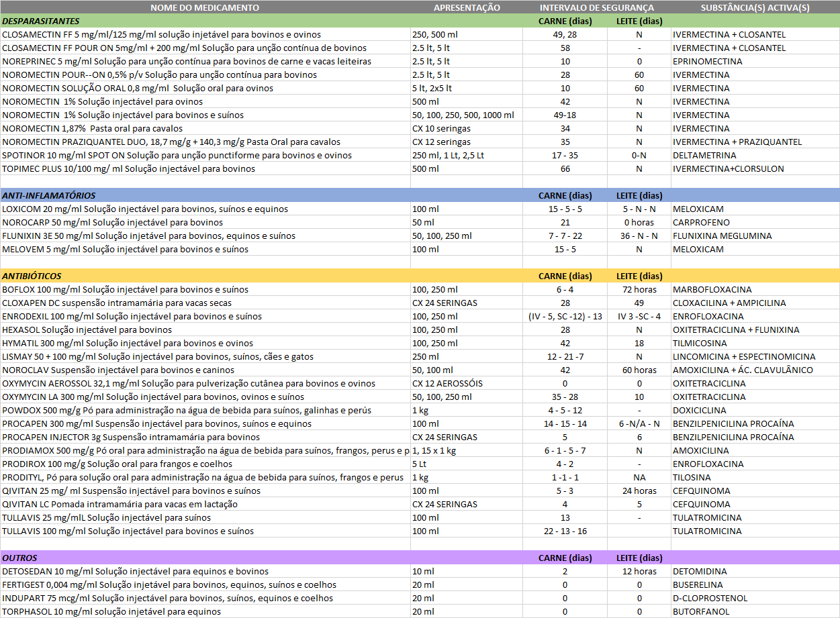Image resolution: width=840 pixels, height=618 pixels.
Task: Click NOROMECTIN 1,87% Pasta oral cell
Action: tap(205, 128)
